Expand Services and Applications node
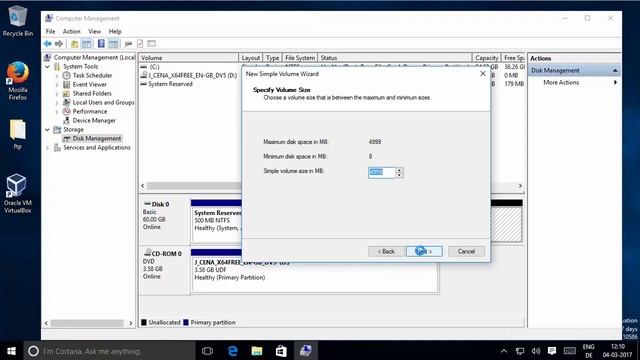This screenshot has width=640, height=360. coord(47,148)
